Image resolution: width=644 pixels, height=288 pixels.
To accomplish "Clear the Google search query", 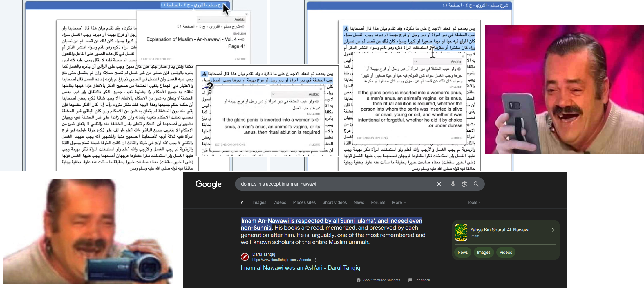I will [x=439, y=184].
